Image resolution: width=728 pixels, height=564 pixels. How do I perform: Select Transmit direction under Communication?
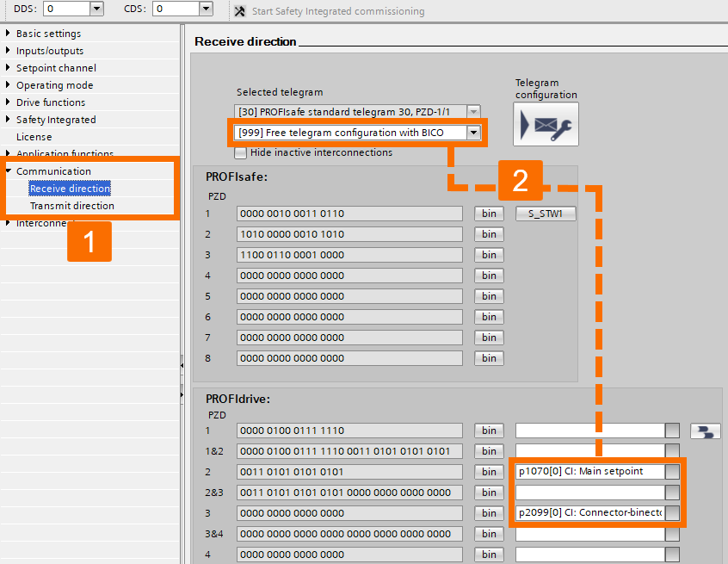(x=70, y=205)
